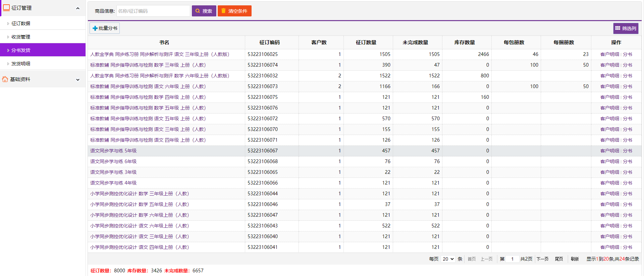Open 发货明细 in the sidebar

43,64
